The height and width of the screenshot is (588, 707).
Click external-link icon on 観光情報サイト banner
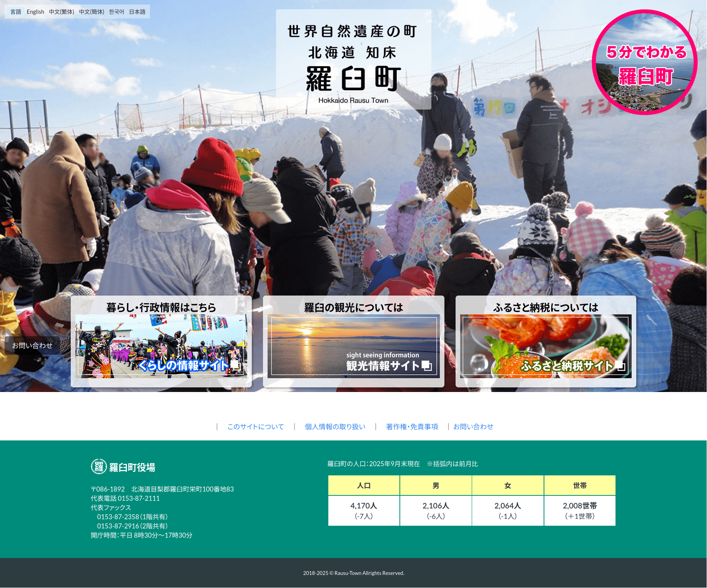point(427,365)
